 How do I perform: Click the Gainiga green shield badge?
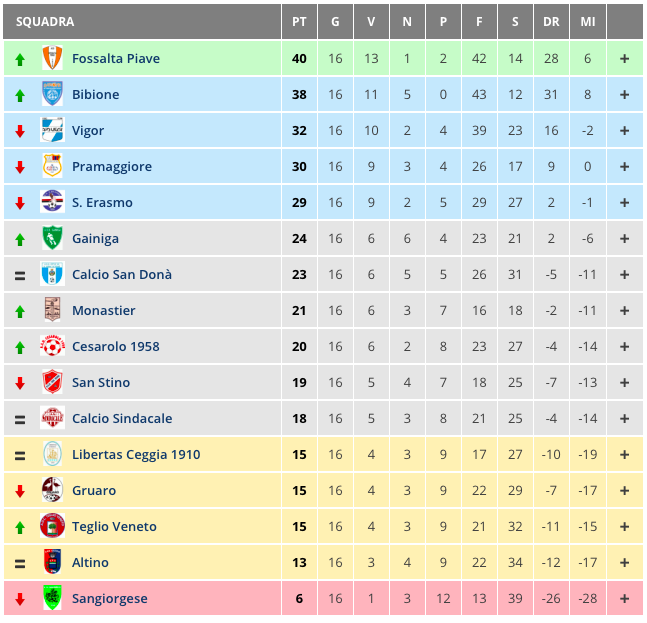click(52, 238)
